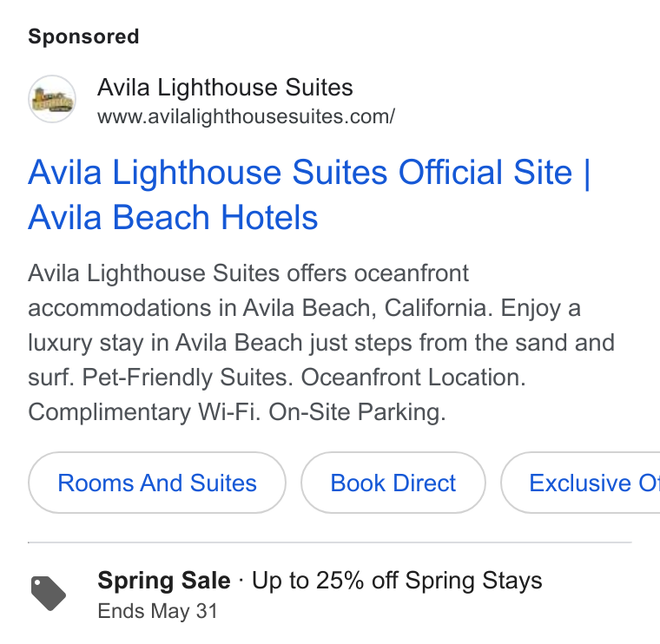Open the Rooms And Suites sitelink
The height and width of the screenshot is (644, 660).
click(157, 483)
